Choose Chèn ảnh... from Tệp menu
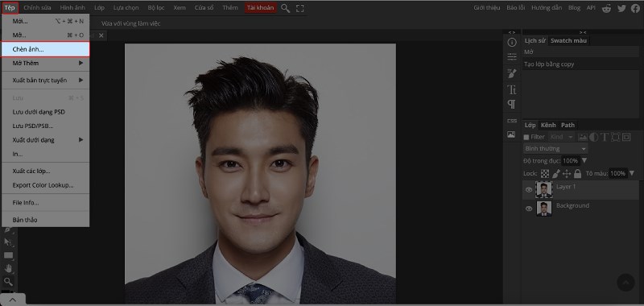The height and width of the screenshot is (306, 644). click(46, 49)
